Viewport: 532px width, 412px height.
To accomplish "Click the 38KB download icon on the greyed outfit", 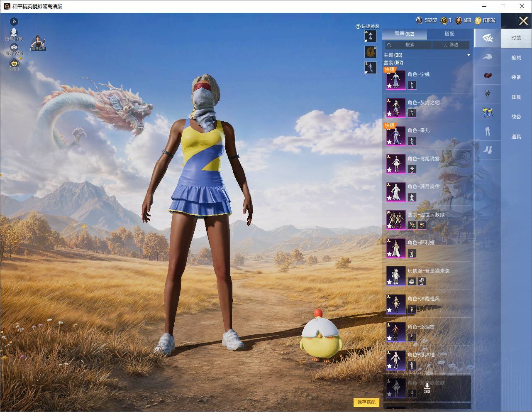I will (427, 387).
